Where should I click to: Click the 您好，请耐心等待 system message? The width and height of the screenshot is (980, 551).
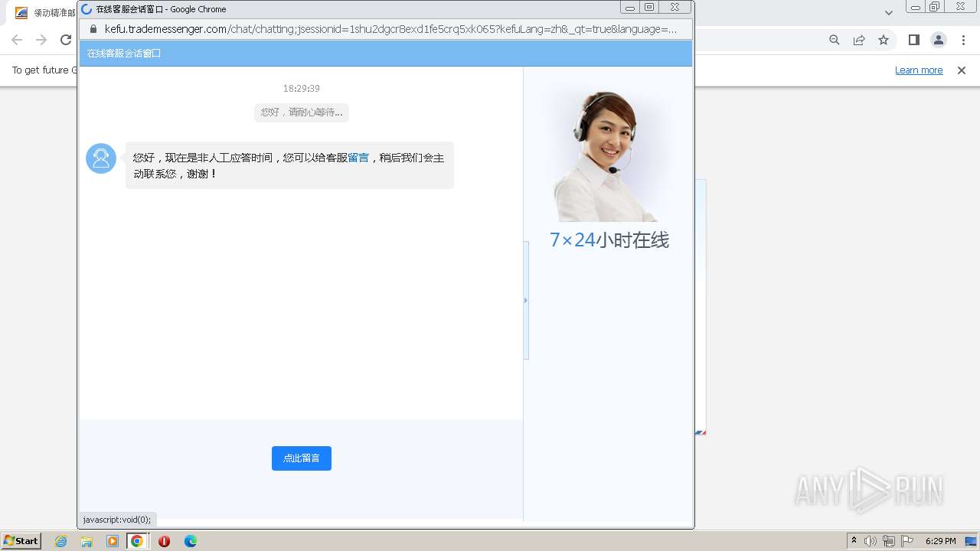coord(302,112)
